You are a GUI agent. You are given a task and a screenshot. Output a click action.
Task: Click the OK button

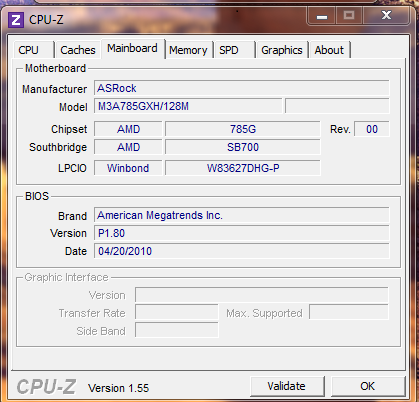[368, 386]
